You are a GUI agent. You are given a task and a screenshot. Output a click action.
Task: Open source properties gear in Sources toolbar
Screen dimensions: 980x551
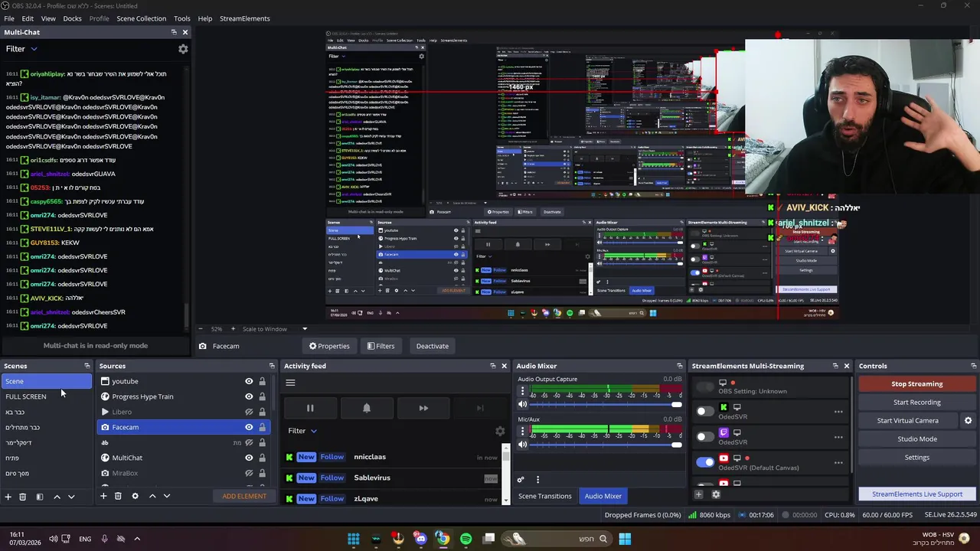click(135, 496)
